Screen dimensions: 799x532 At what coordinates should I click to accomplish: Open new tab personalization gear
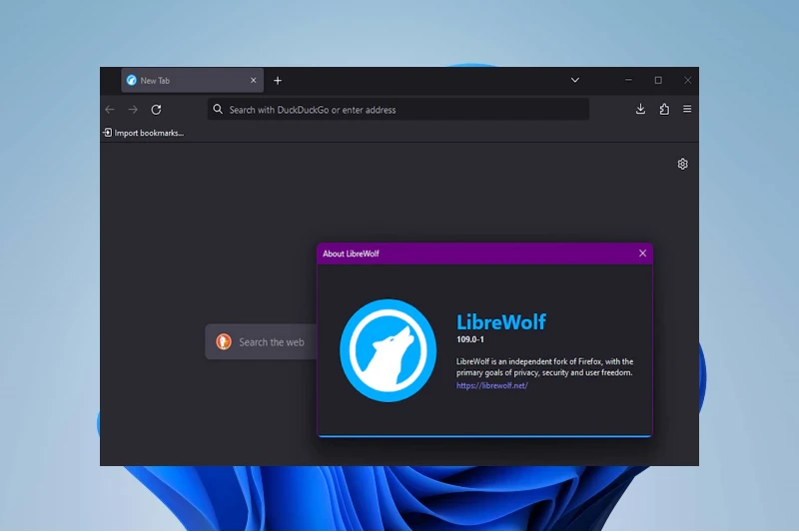[683, 164]
